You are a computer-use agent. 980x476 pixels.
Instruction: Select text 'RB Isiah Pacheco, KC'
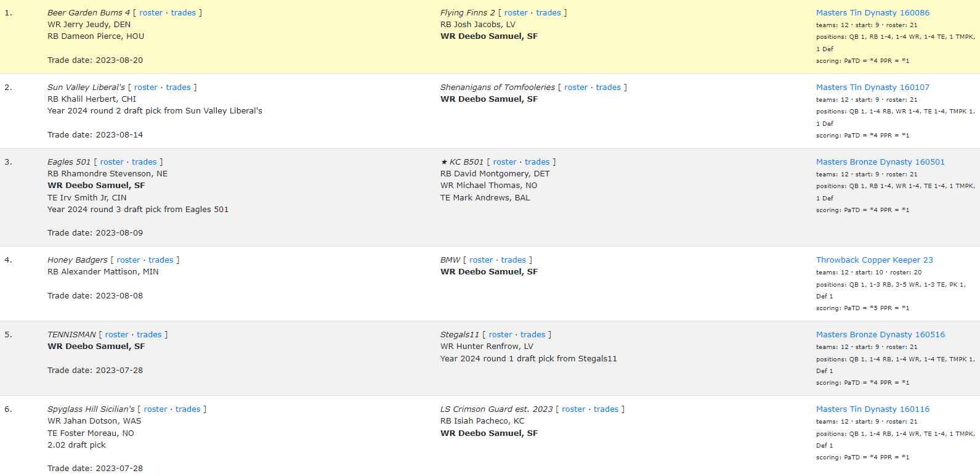pyautogui.click(x=482, y=421)
